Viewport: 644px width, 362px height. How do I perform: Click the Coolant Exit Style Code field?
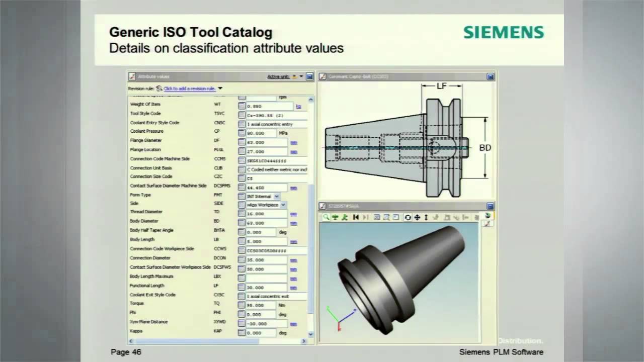click(x=276, y=296)
